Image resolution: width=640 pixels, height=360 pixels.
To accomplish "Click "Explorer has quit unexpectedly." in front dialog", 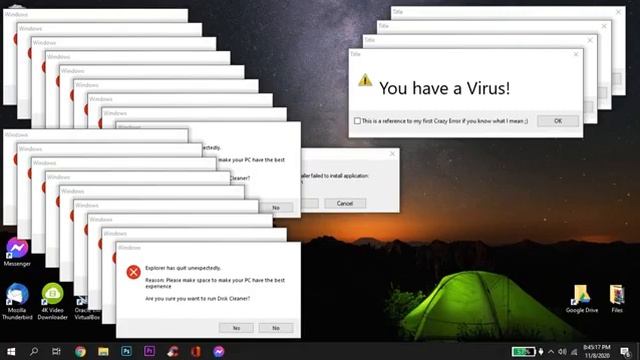I will pyautogui.click(x=183, y=268).
